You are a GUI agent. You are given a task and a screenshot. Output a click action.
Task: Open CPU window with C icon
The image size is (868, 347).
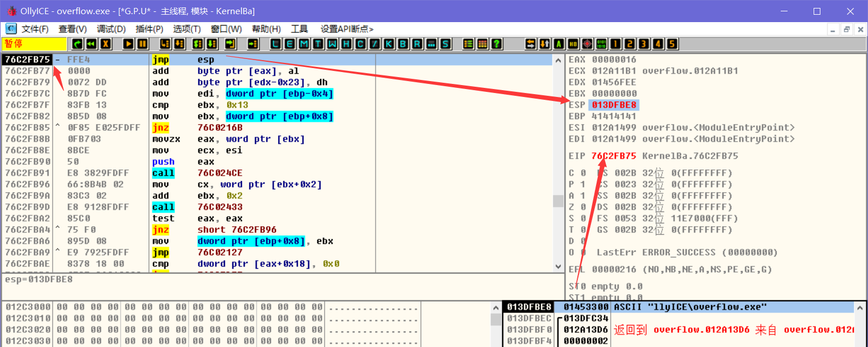(360, 44)
